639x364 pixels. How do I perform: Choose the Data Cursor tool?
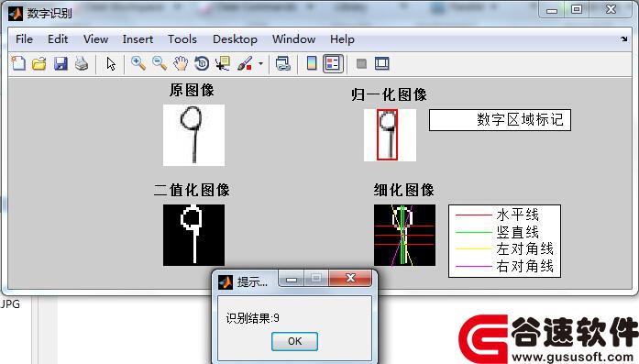(223, 63)
